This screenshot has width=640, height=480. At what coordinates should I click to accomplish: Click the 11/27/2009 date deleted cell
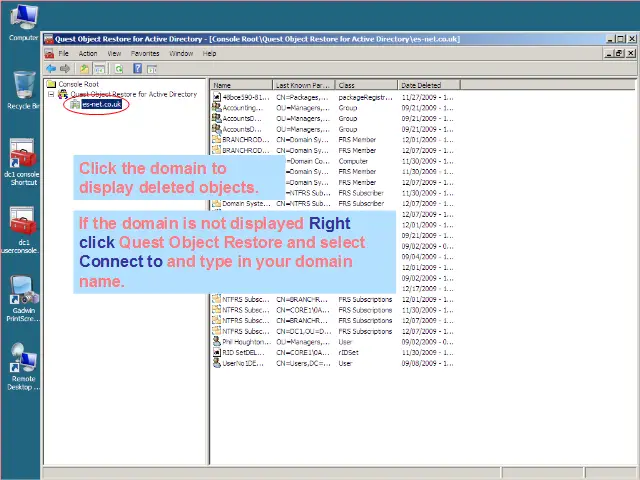tap(427, 97)
